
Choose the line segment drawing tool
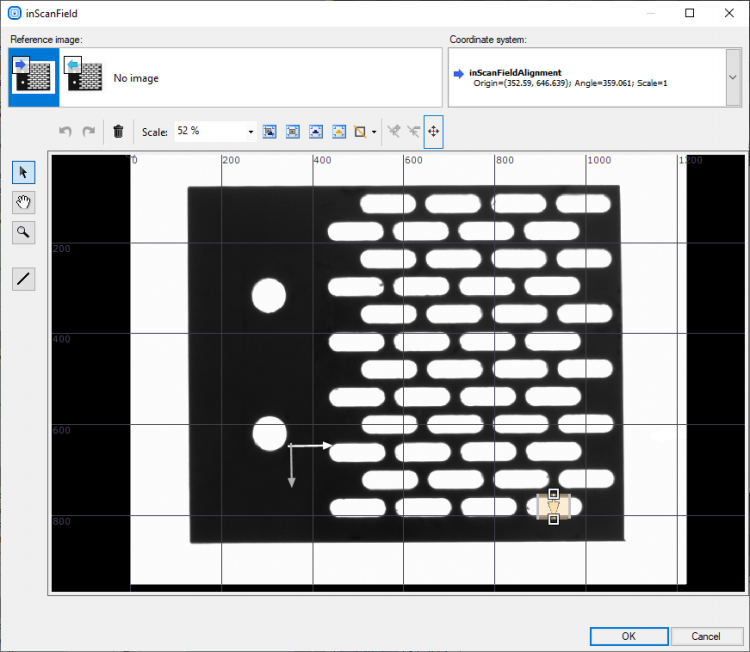[24, 279]
